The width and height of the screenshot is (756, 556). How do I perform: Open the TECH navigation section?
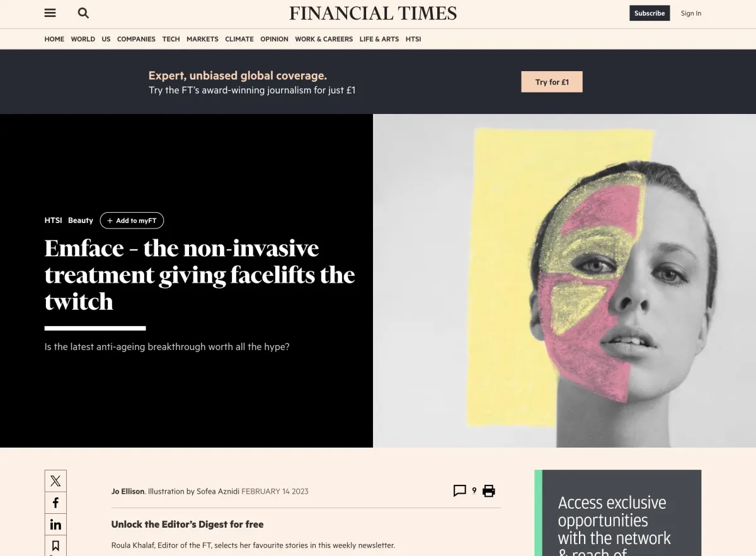click(x=171, y=39)
